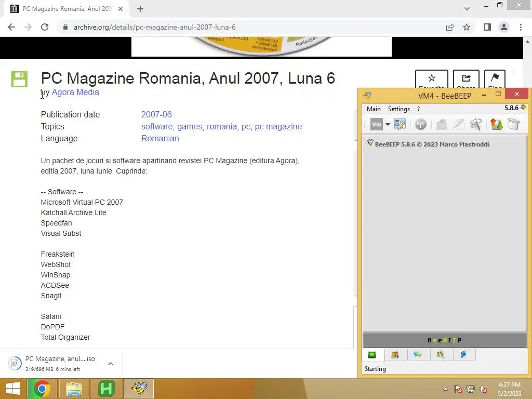Open Chrome's three-dot menu
This screenshot has height=399, width=532.
(521, 27)
